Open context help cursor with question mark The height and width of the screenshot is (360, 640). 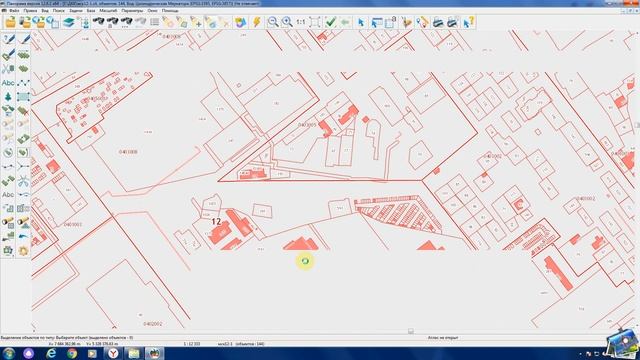(469, 22)
